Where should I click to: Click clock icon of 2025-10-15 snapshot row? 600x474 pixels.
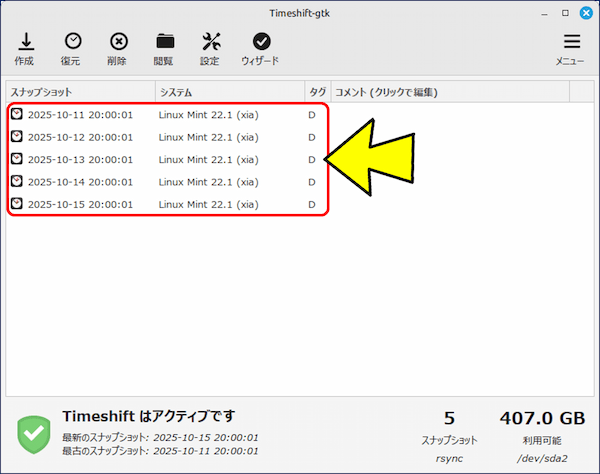coord(17,204)
